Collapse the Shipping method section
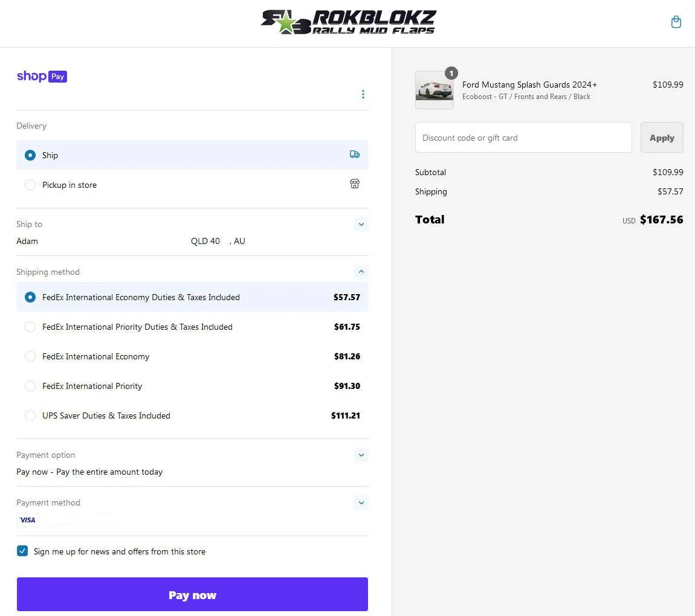 (361, 272)
